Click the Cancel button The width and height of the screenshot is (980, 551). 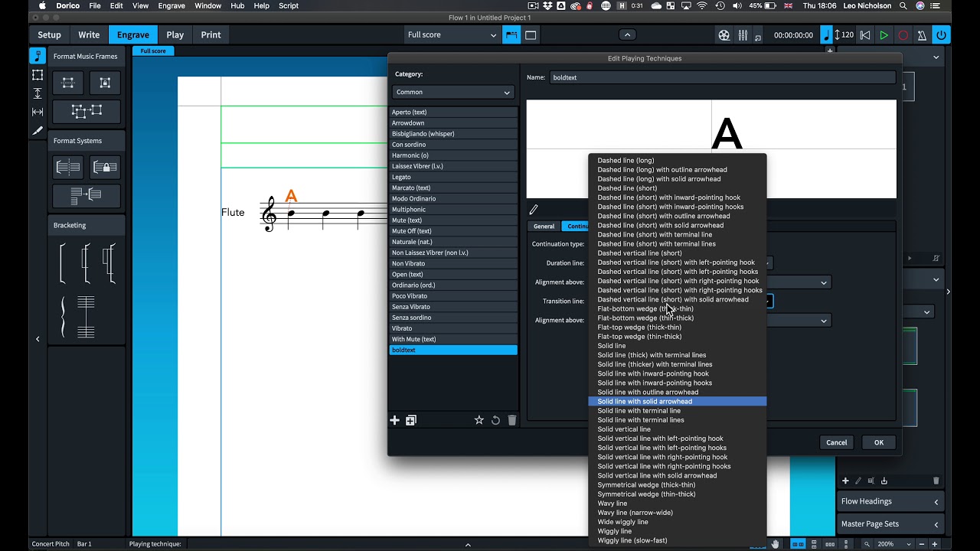837,442
